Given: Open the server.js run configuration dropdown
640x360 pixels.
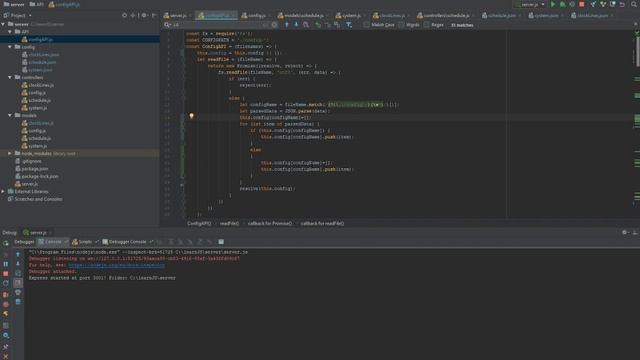Looking at the screenshot, I should tap(530, 4).
